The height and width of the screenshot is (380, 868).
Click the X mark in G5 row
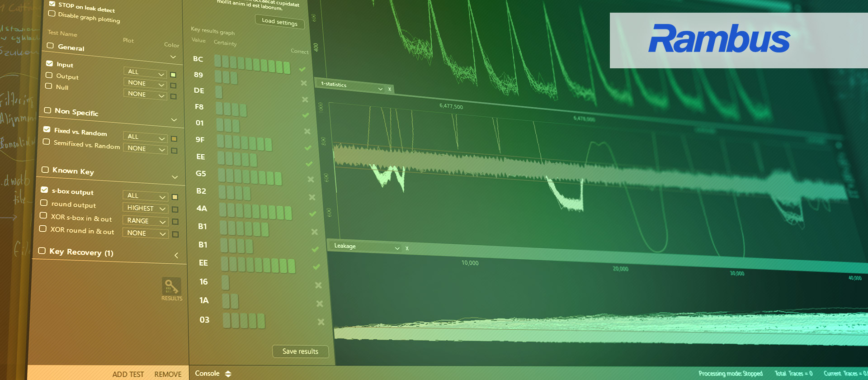[311, 180]
